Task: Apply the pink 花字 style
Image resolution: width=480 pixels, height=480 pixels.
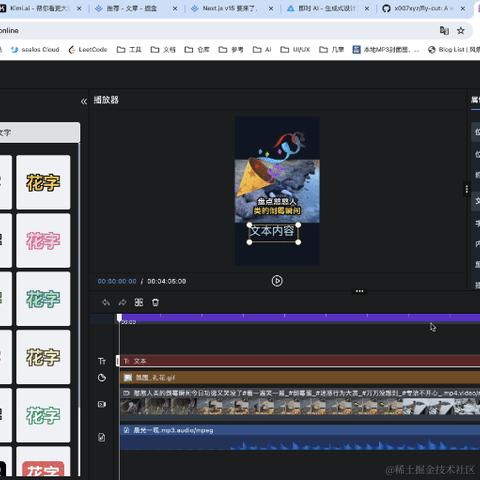Action: 43,240
